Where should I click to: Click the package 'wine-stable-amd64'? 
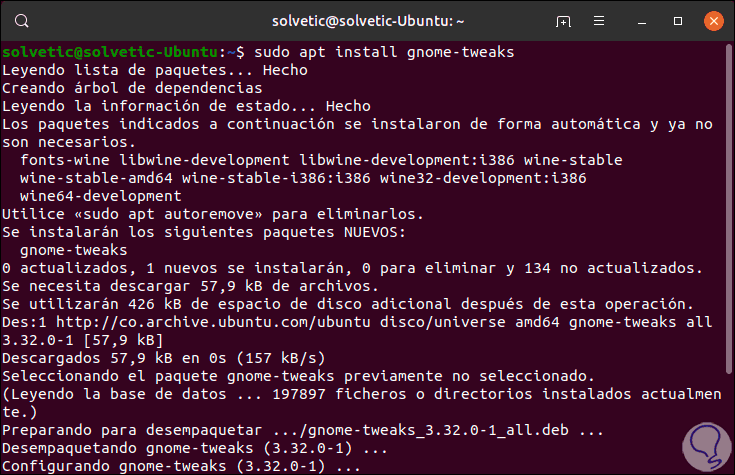click(x=96, y=178)
